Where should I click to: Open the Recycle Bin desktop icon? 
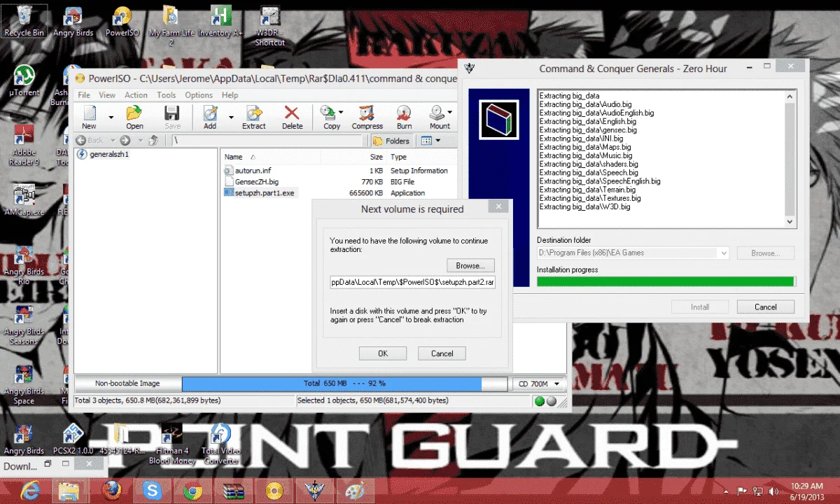point(24,22)
